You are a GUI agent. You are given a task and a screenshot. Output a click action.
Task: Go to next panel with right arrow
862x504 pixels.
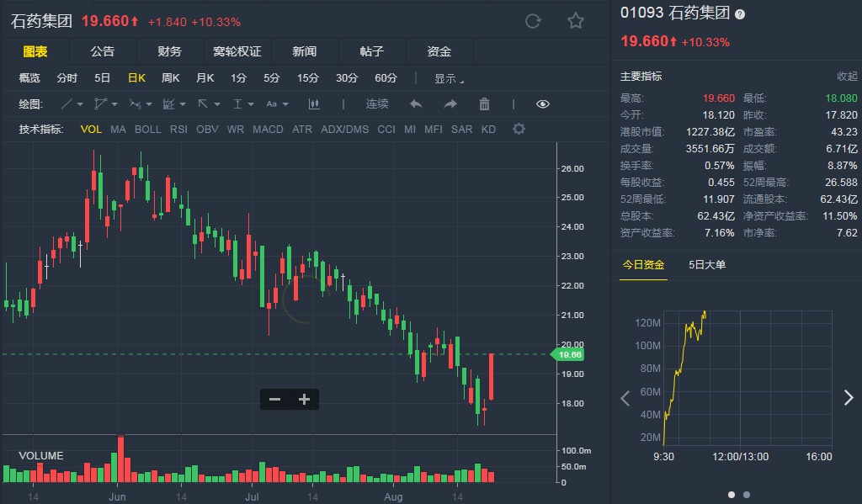point(848,398)
